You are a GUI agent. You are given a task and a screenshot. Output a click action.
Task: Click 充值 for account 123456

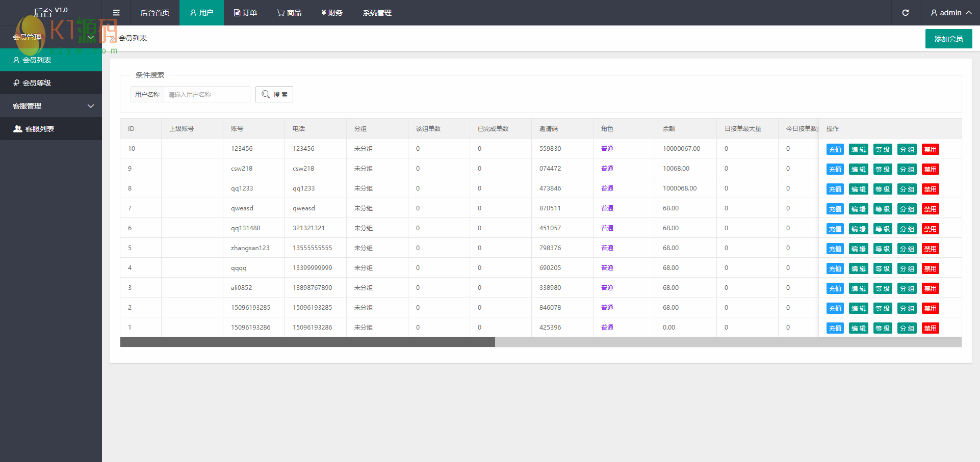click(x=835, y=149)
